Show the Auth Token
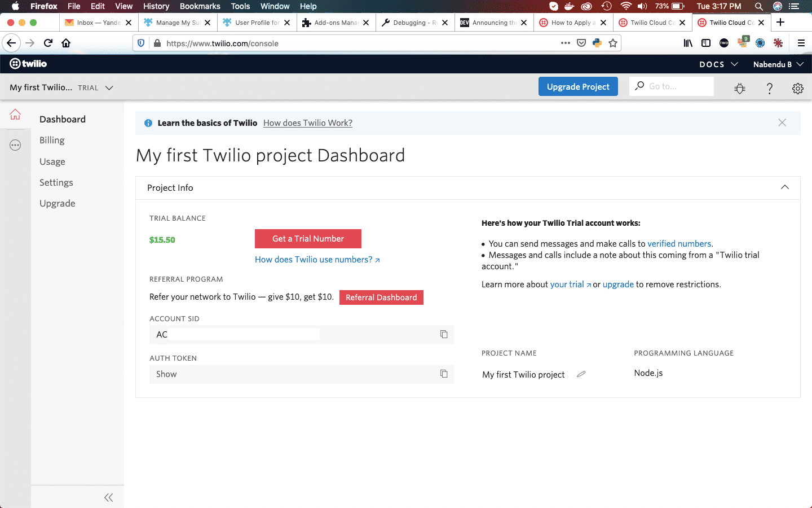Screen dimensions: 812x508 [166, 374]
